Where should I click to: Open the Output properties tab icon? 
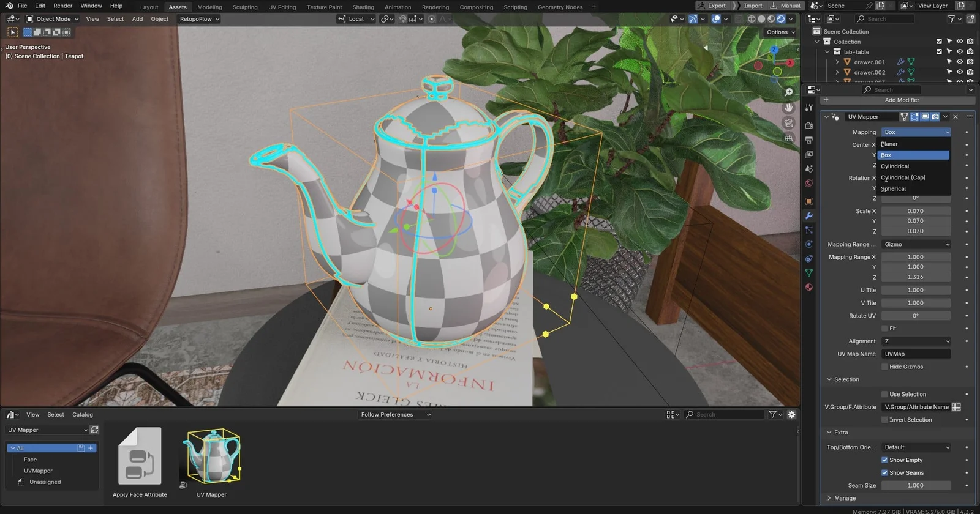coord(809,140)
